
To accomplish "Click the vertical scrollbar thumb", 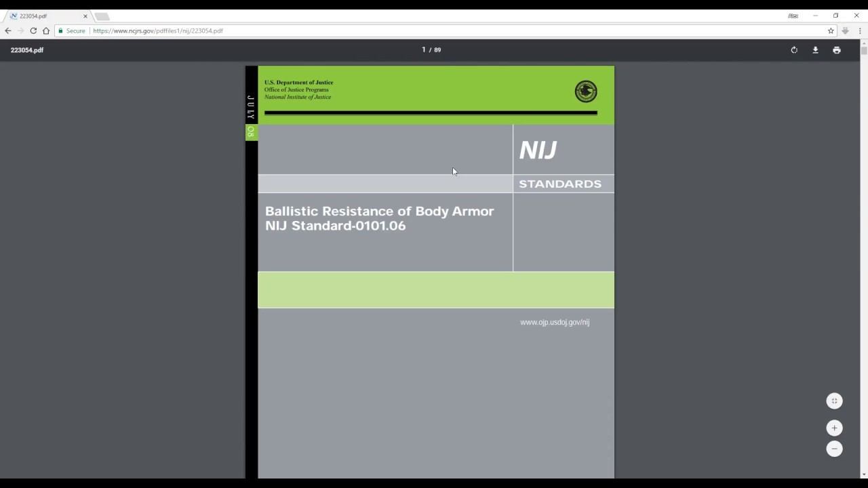I will coord(864,50).
